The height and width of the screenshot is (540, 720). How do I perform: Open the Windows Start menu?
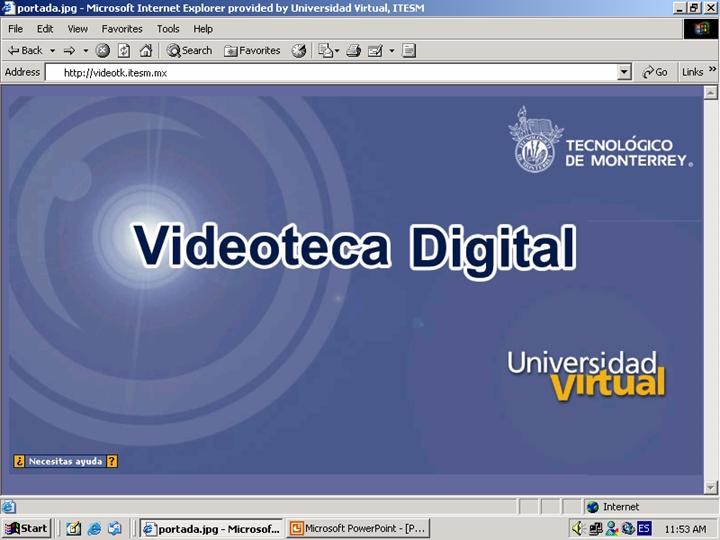pos(26,529)
